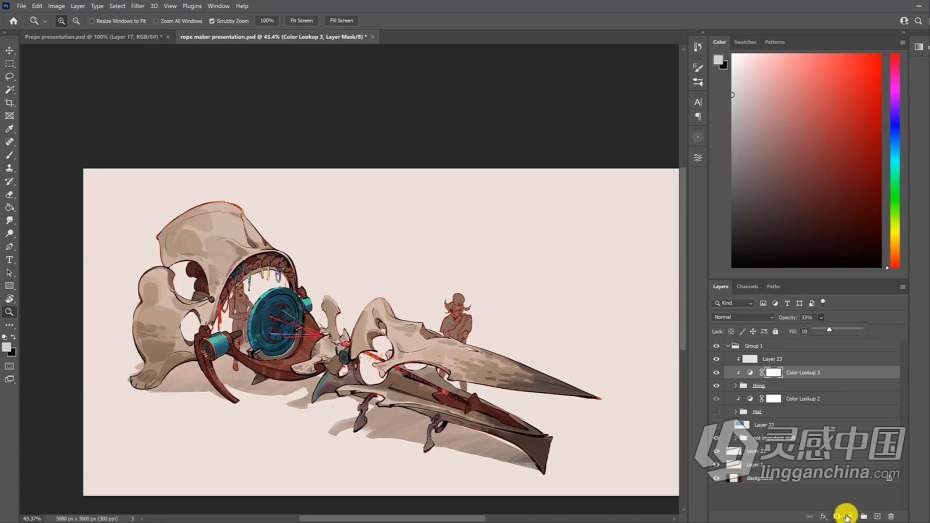This screenshot has width=930, height=523.
Task: Hide the Color Lookup 3 layer
Action: click(x=716, y=372)
